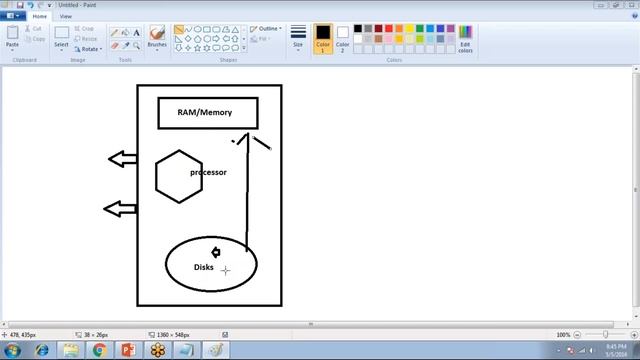Click the Save icon in title bar
Viewport: 640px width, 360px height.
click(x=20, y=5)
